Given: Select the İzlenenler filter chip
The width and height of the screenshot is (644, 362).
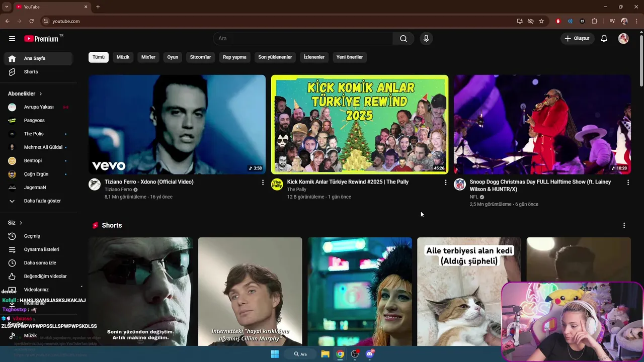Looking at the screenshot, I should pos(314,57).
